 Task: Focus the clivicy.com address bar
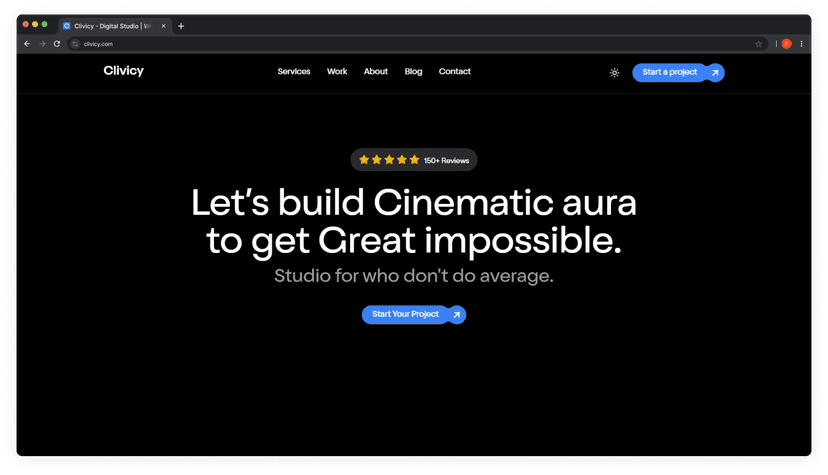click(417, 44)
